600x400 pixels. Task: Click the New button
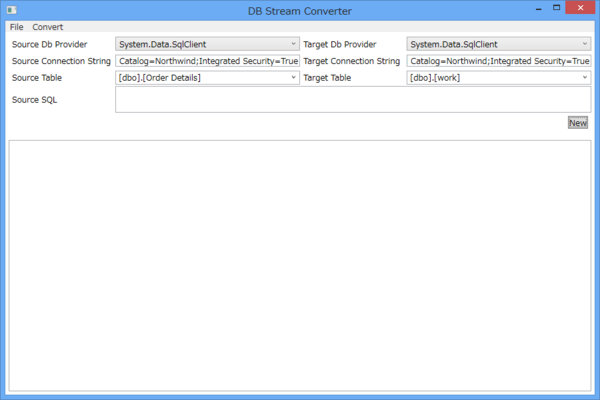pyautogui.click(x=578, y=123)
